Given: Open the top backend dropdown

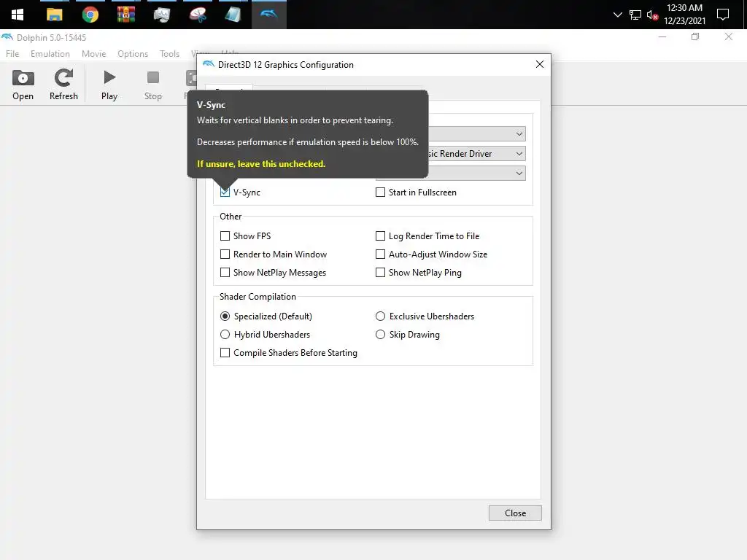Looking at the screenshot, I should [476, 134].
